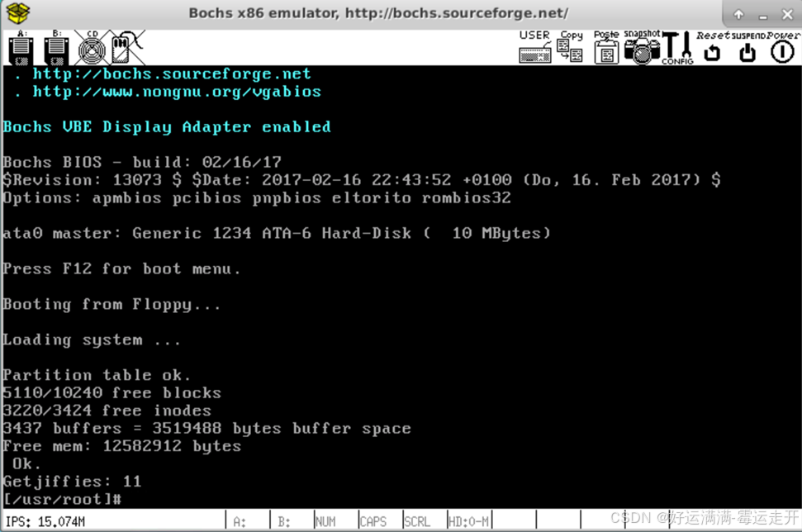
Task: Suspend the emulation
Action: point(747,46)
